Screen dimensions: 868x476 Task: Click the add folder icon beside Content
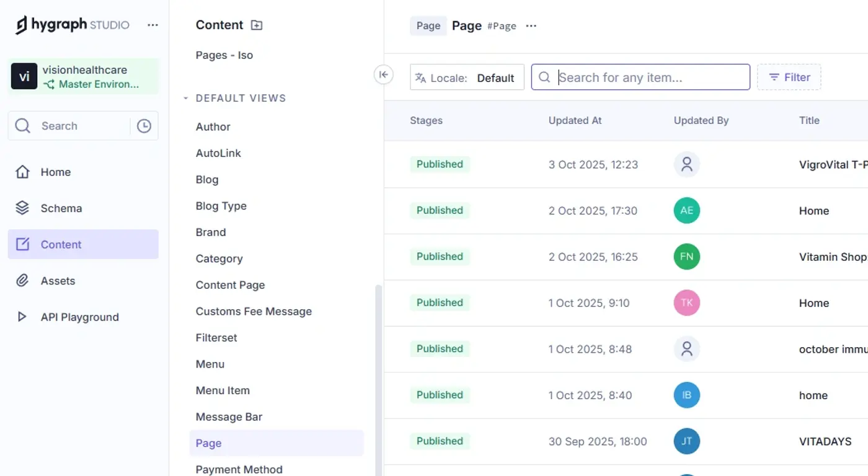pos(257,25)
